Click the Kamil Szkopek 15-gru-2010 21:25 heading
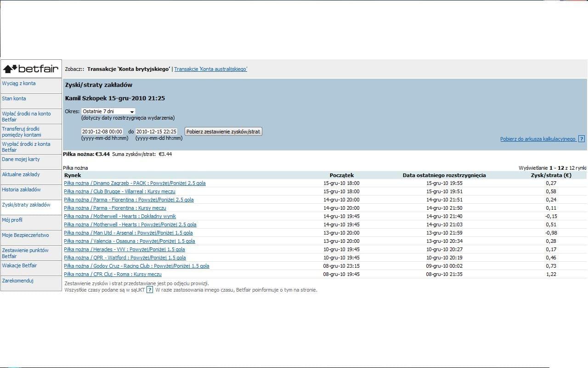This screenshot has width=588, height=368. point(115,98)
